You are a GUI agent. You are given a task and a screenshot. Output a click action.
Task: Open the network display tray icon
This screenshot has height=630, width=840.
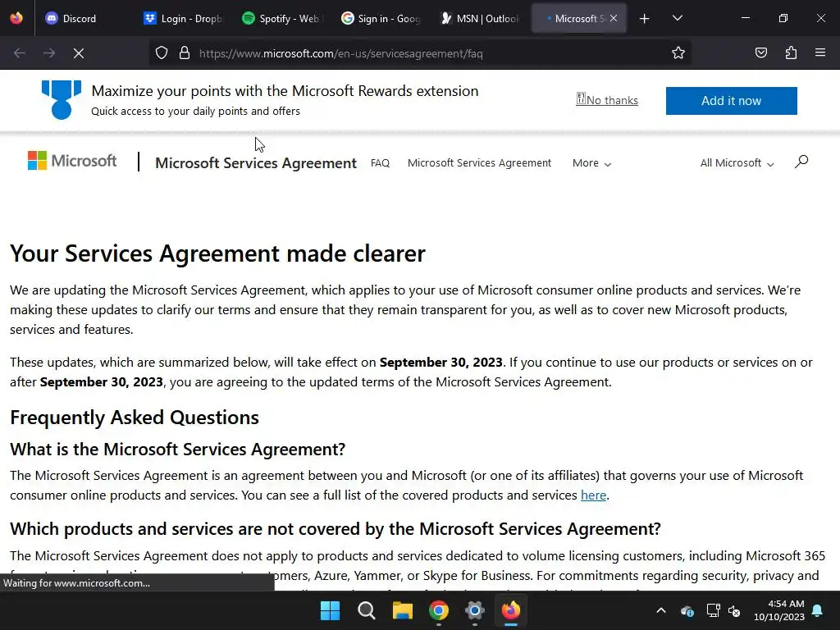tap(713, 610)
